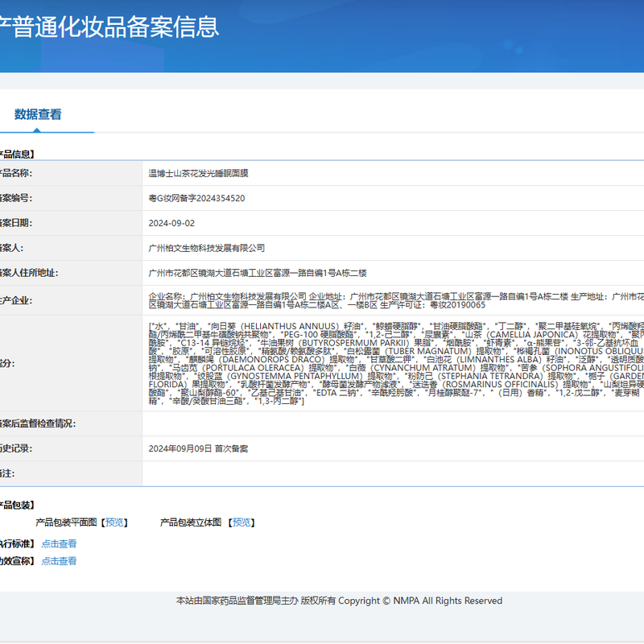Click 点击查看 link beside 功效宣称
The image size is (644, 644).
(x=59, y=561)
